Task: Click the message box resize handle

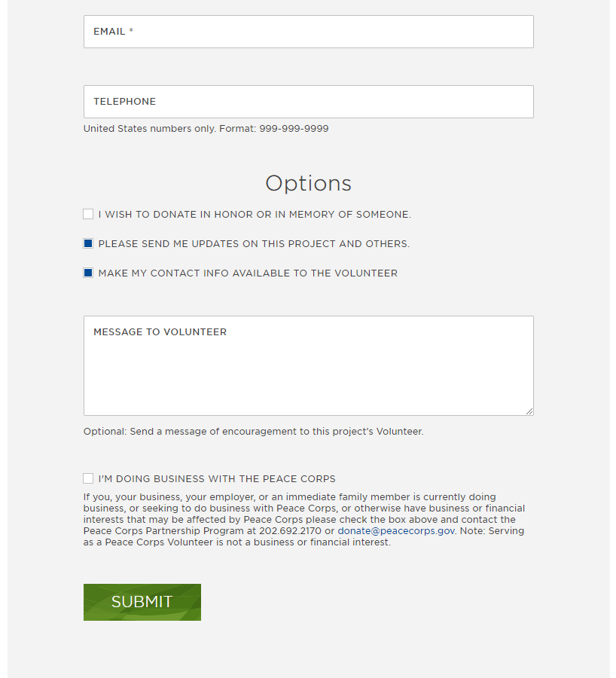Action: (x=529, y=411)
